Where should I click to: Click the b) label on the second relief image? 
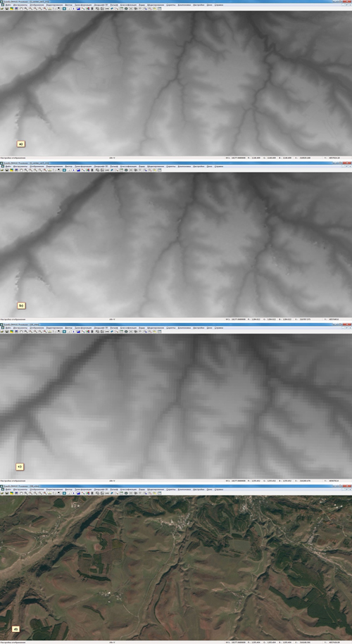click(x=21, y=305)
